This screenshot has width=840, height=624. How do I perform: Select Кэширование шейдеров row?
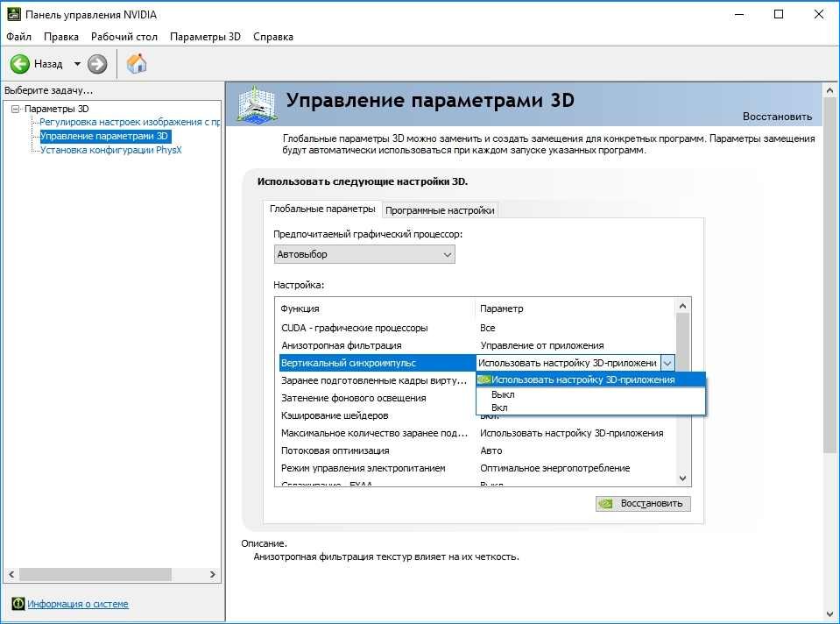pos(378,415)
